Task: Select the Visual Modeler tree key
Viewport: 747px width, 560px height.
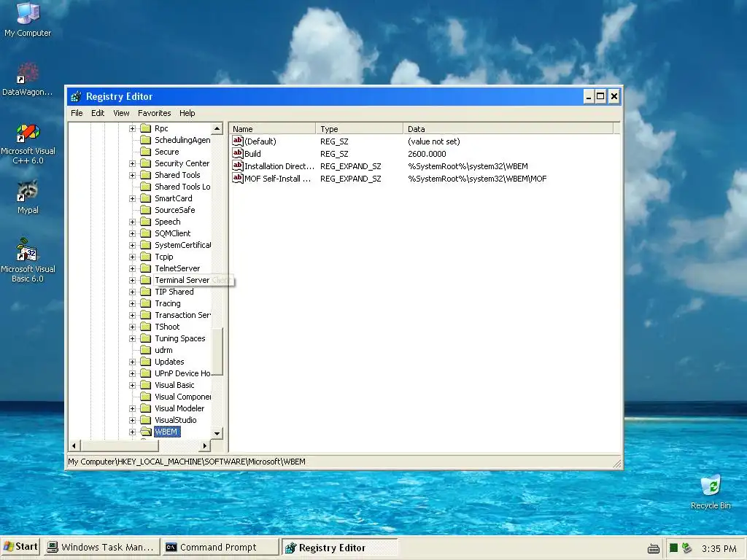Action: click(179, 408)
